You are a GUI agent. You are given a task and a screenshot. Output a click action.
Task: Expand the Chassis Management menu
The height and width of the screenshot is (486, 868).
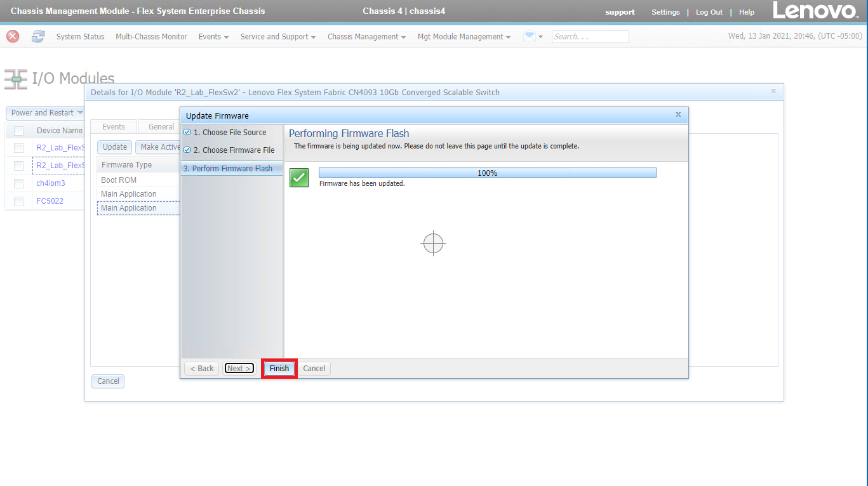click(x=366, y=37)
